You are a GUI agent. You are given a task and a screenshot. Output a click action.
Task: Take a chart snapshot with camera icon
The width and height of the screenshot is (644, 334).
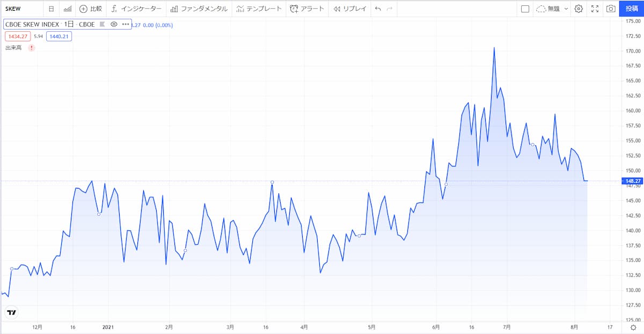click(611, 9)
